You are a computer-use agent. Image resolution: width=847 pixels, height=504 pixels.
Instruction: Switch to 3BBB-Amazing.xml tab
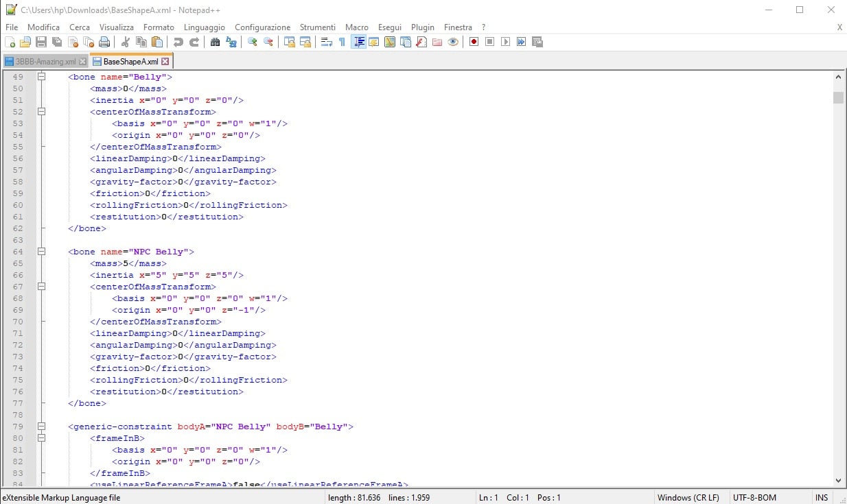pyautogui.click(x=45, y=61)
